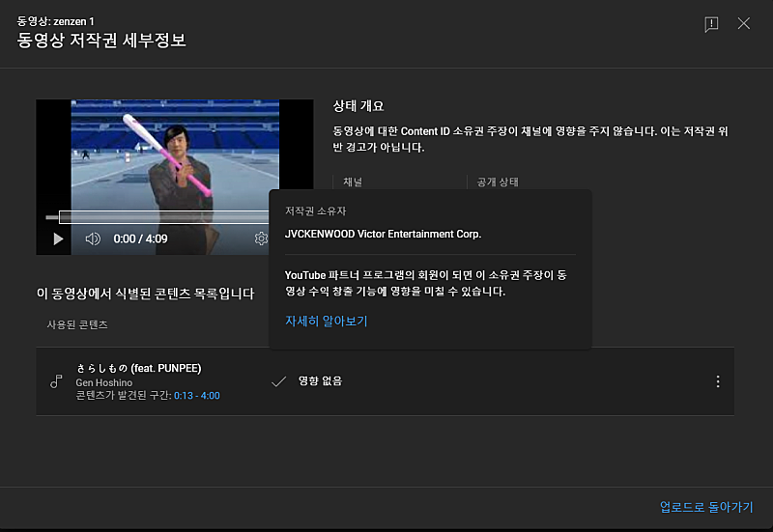The image size is (773, 532).
Task: Click the 영향 없음 checkmark icon
Action: (x=279, y=381)
